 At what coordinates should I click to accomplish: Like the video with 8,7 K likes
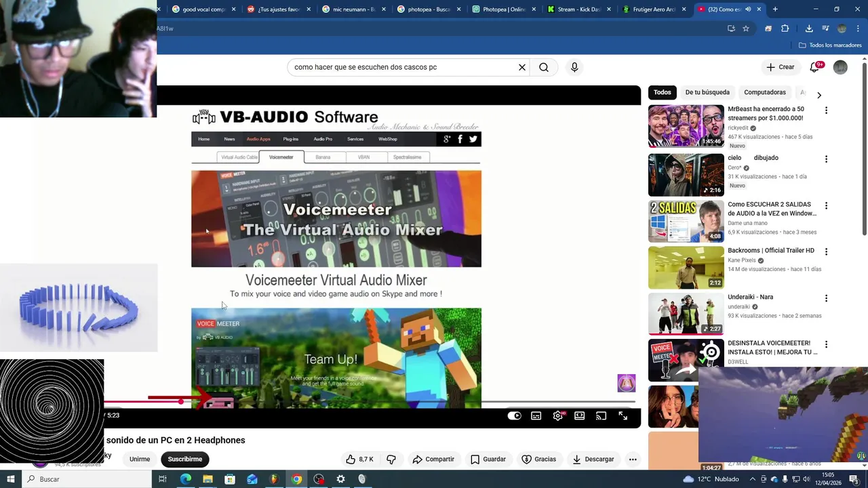[359, 459]
